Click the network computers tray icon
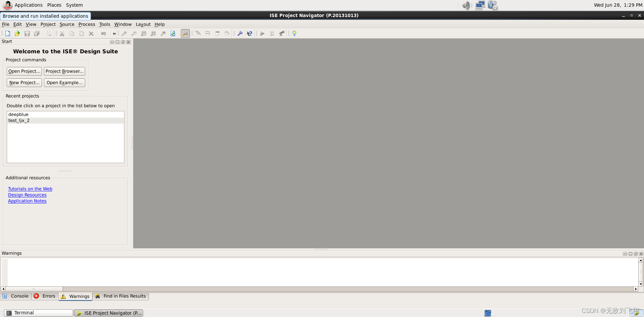Screen dimensions: 644x317 tap(480, 5)
